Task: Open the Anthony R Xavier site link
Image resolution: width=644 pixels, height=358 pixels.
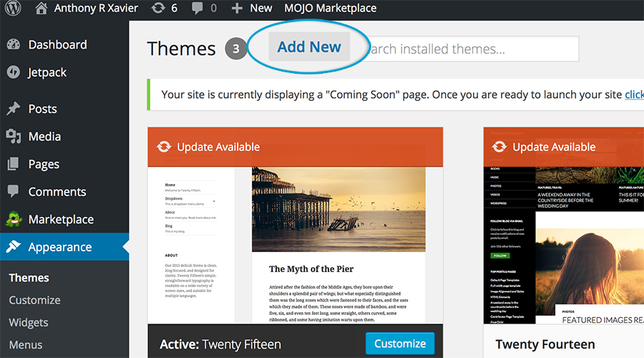Action: (96, 8)
